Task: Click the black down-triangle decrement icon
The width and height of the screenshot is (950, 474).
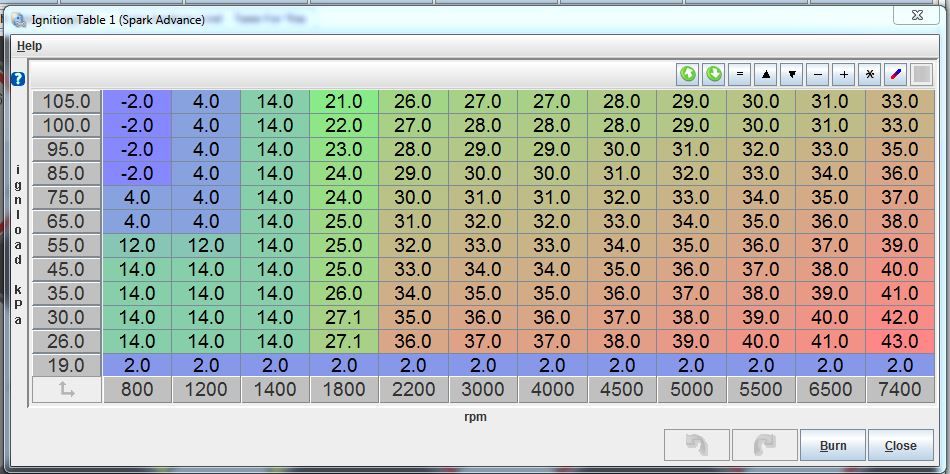Action: pyautogui.click(x=792, y=75)
